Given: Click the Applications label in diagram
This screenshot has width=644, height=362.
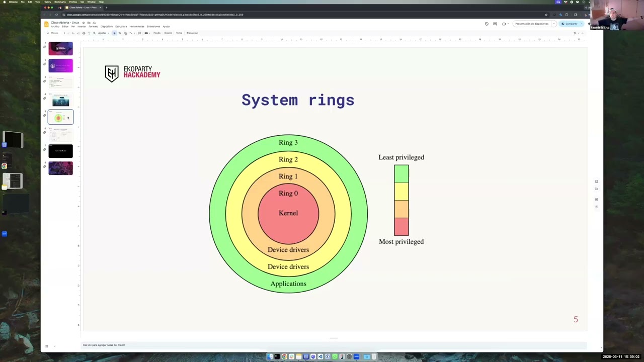Looking at the screenshot, I should click(288, 284).
